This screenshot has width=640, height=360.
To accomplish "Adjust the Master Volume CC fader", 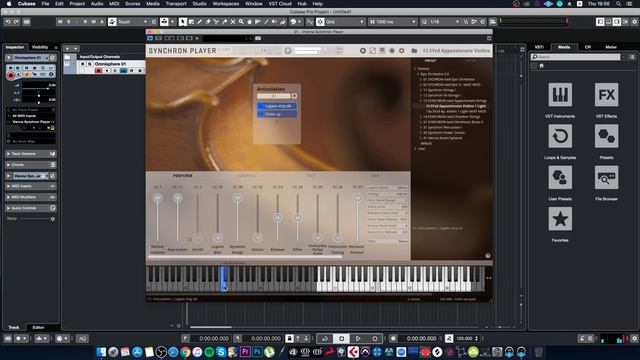I will [x=158, y=198].
